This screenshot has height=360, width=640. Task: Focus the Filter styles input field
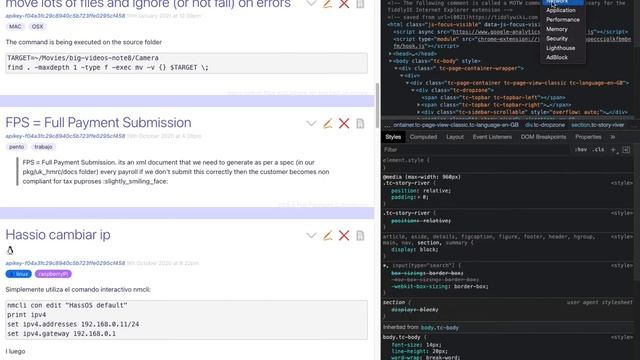point(476,150)
